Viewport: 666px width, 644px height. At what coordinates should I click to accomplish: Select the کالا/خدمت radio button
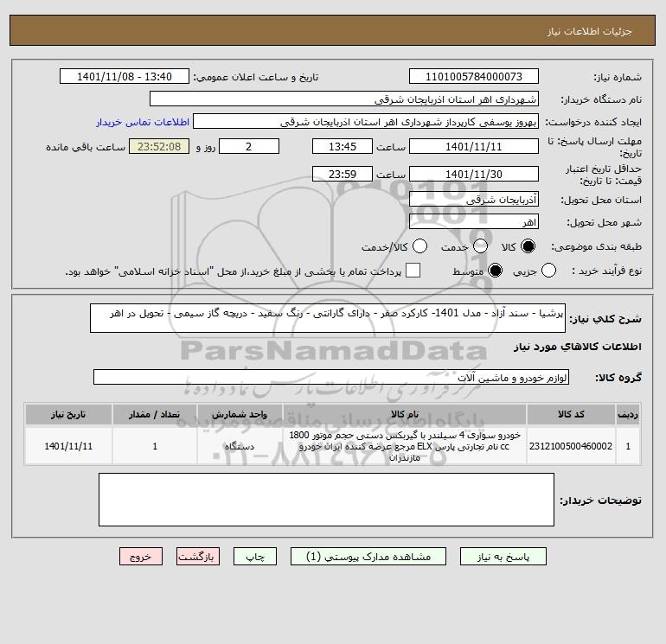[419, 246]
